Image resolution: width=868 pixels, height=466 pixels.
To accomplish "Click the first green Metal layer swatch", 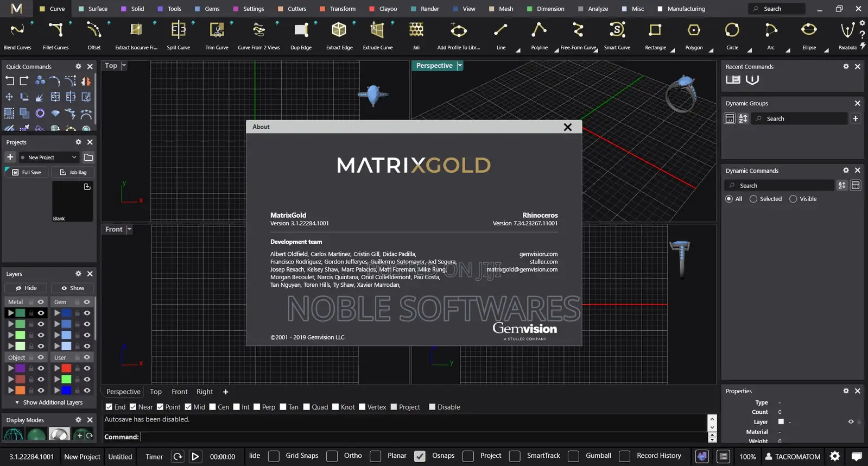I will tap(20, 313).
